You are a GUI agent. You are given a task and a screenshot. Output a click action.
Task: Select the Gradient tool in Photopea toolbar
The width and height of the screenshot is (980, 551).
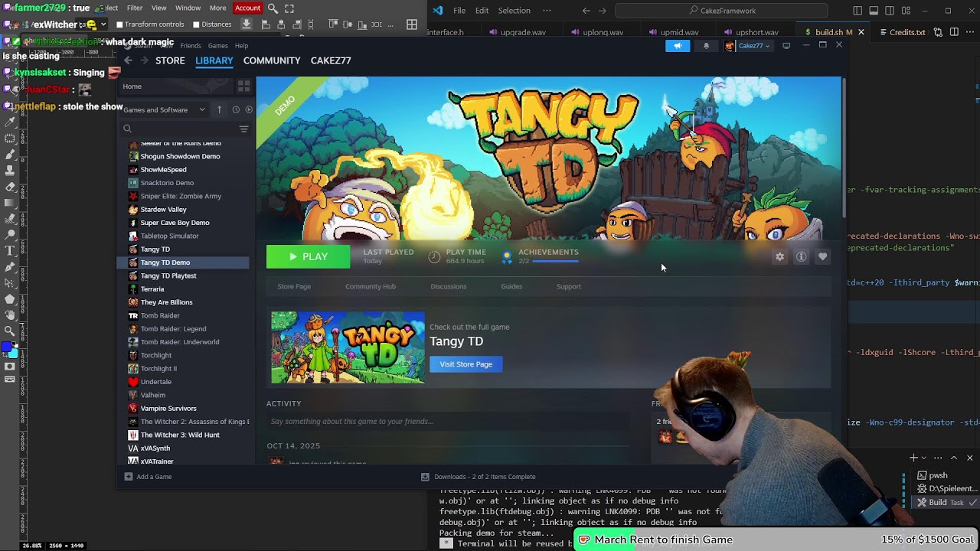click(x=10, y=202)
